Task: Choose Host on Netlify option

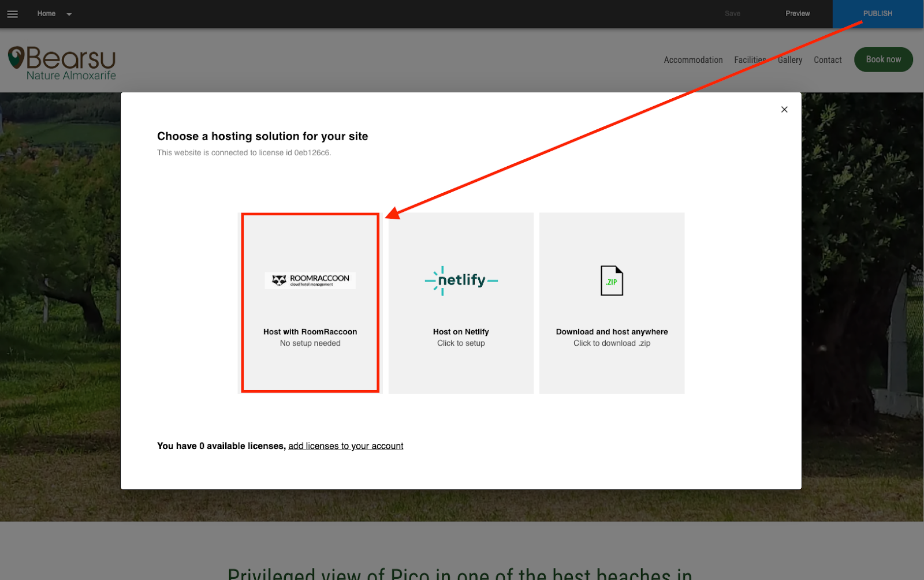Action: click(461, 303)
